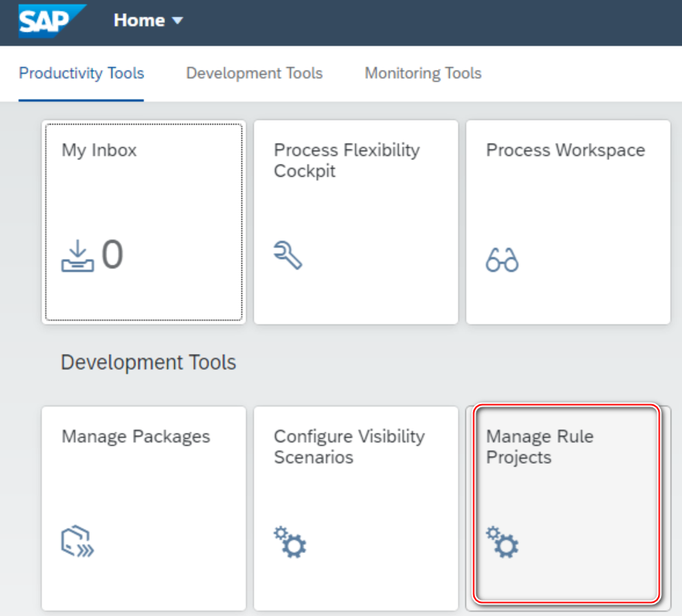This screenshot has height=616, width=682.
Task: Click the Development Tools section heading
Action: coord(148,362)
